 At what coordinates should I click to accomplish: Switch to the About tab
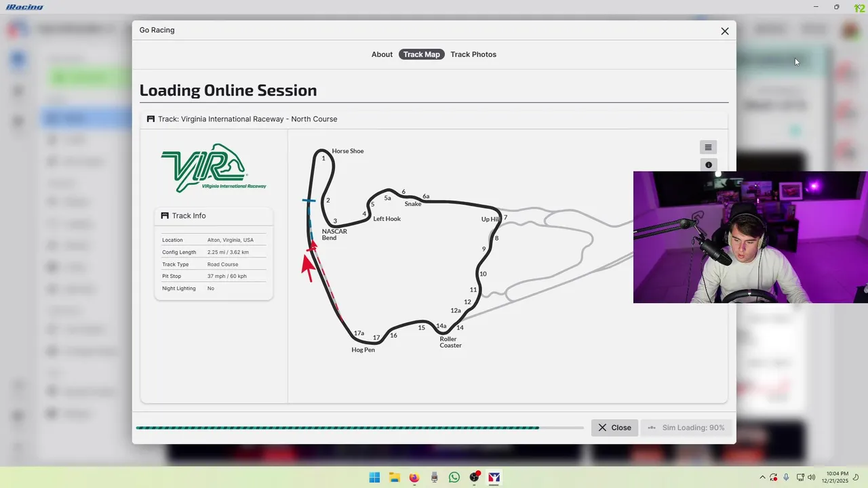coord(382,54)
